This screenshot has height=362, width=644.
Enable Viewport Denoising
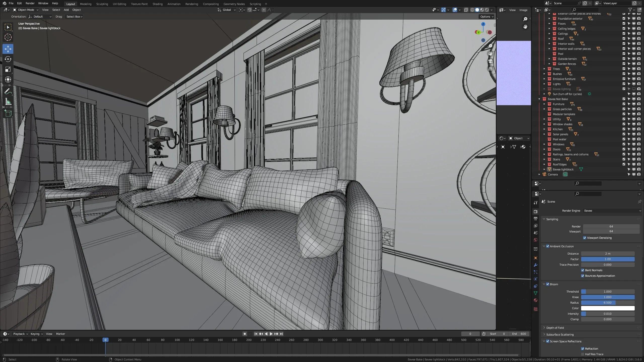click(x=584, y=238)
